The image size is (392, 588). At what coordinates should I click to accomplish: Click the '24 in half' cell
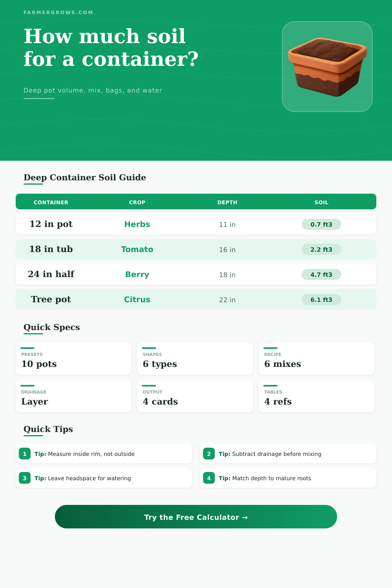point(51,274)
